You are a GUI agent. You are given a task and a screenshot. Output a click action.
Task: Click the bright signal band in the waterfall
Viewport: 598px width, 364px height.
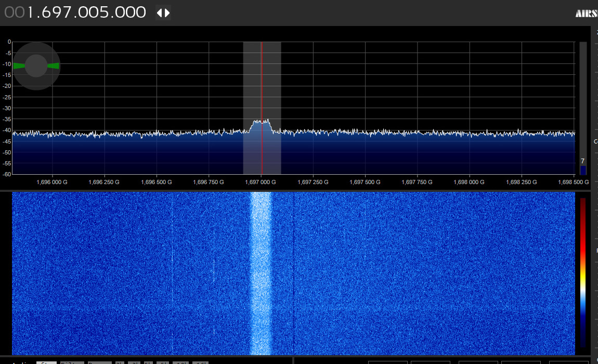pyautogui.click(x=261, y=273)
